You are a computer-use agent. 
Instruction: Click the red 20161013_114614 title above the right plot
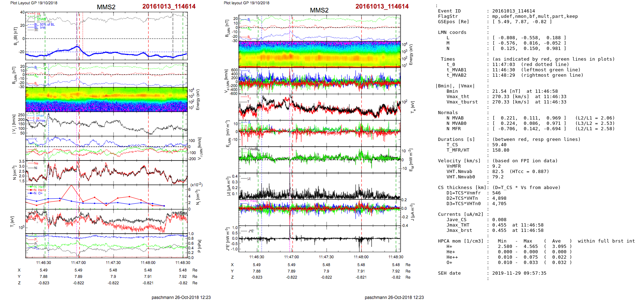pyautogui.click(x=382, y=6)
